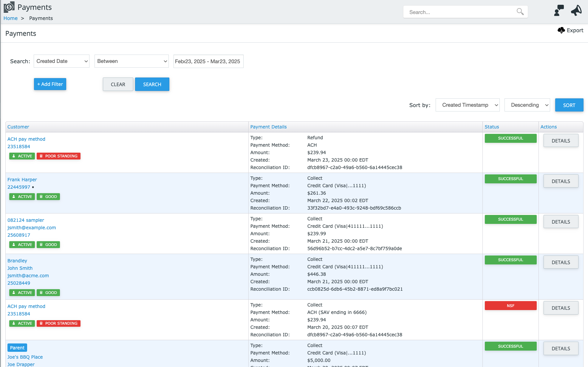Click ACTIVE badge in first ACH pay method row
The width and height of the screenshot is (588, 367).
click(22, 156)
